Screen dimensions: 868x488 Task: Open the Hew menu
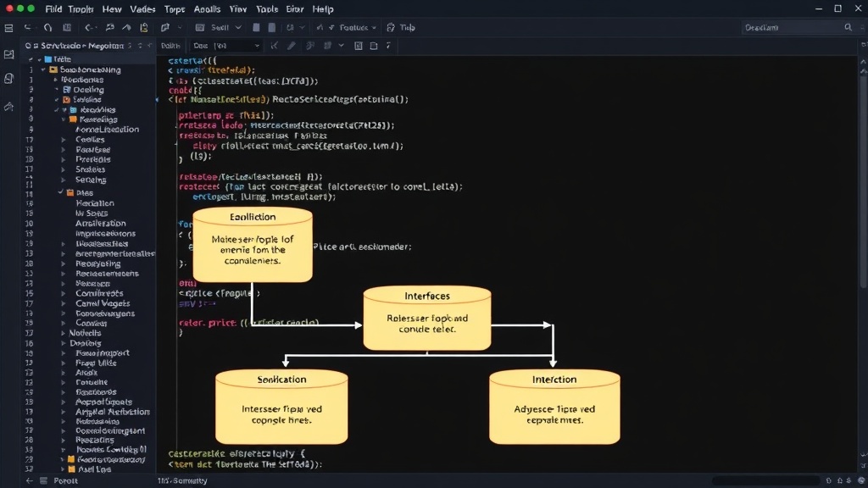[x=112, y=9]
